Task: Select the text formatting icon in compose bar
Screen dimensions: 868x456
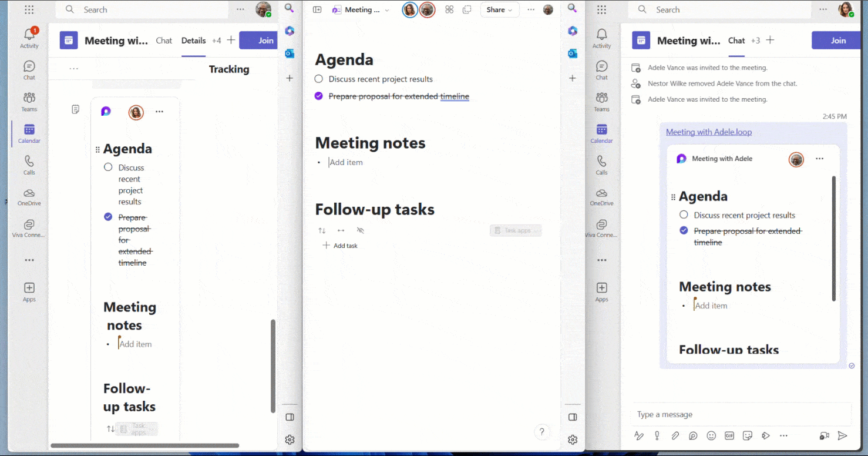Action: click(639, 436)
